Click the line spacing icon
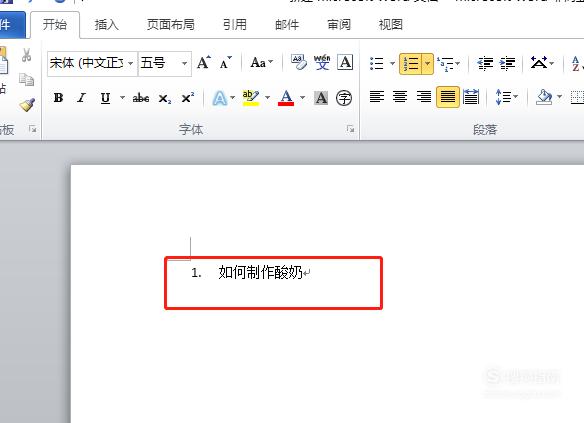This screenshot has width=584, height=423. (504, 97)
